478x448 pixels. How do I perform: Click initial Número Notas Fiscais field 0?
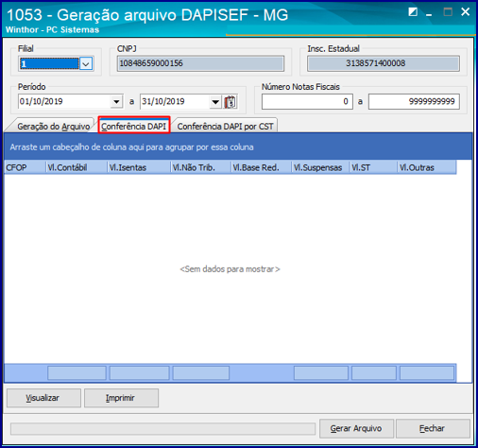click(x=307, y=101)
